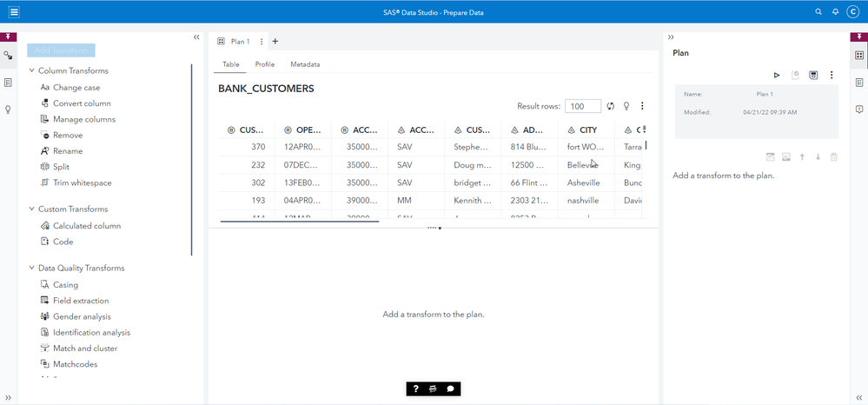Collapse the left transforms pane

tap(196, 37)
